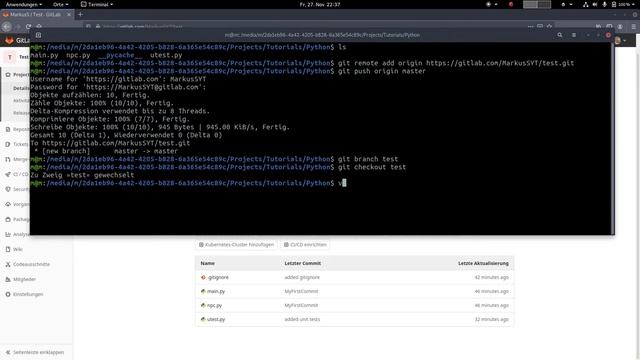This screenshot has height=360, width=640.
Task: Click the Security shield icon in sidebar
Action: click(8, 189)
